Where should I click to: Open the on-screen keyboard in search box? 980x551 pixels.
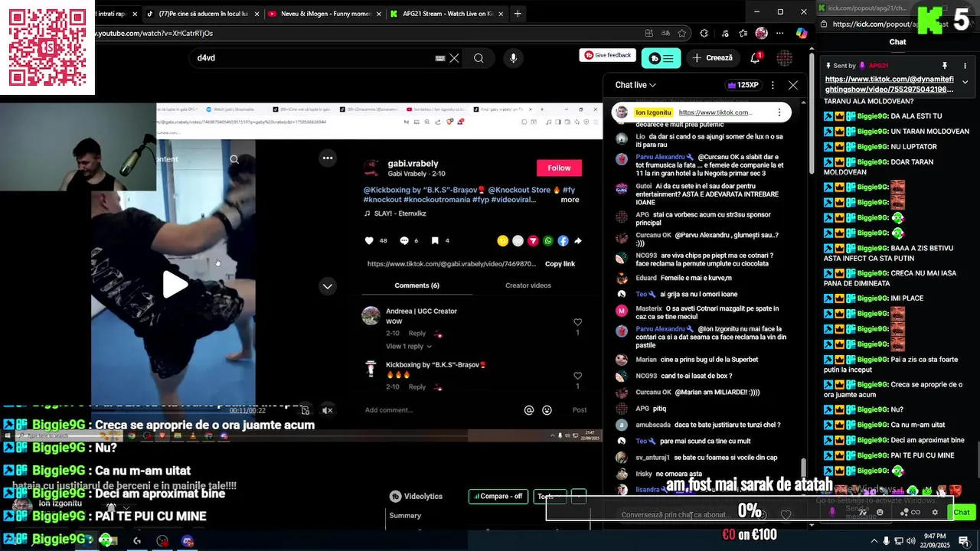440,58
